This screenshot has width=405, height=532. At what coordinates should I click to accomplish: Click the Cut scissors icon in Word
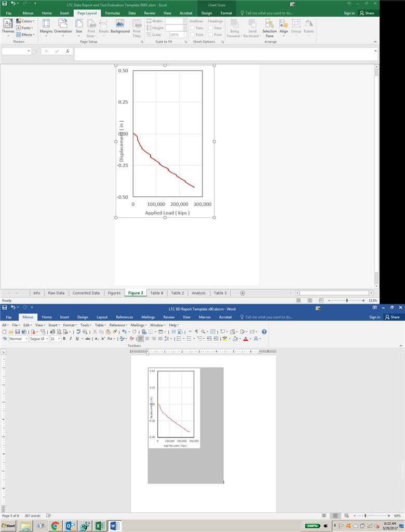[x=95, y=332]
